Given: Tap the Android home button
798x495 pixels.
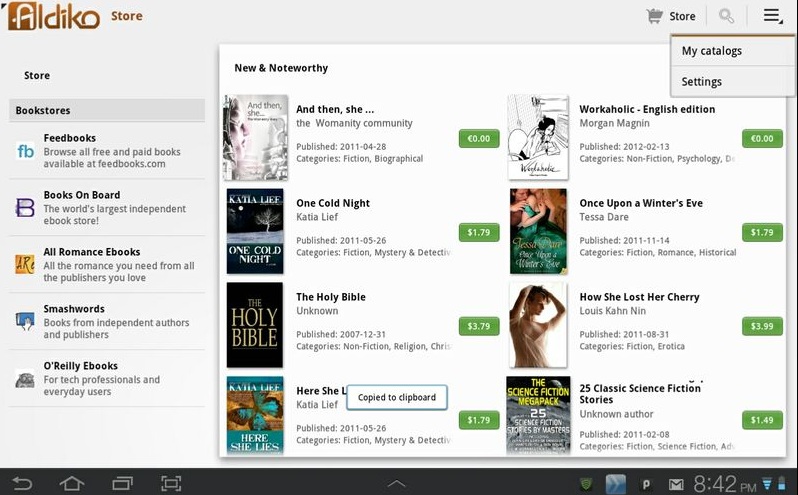Looking at the screenshot, I should [x=72, y=483].
